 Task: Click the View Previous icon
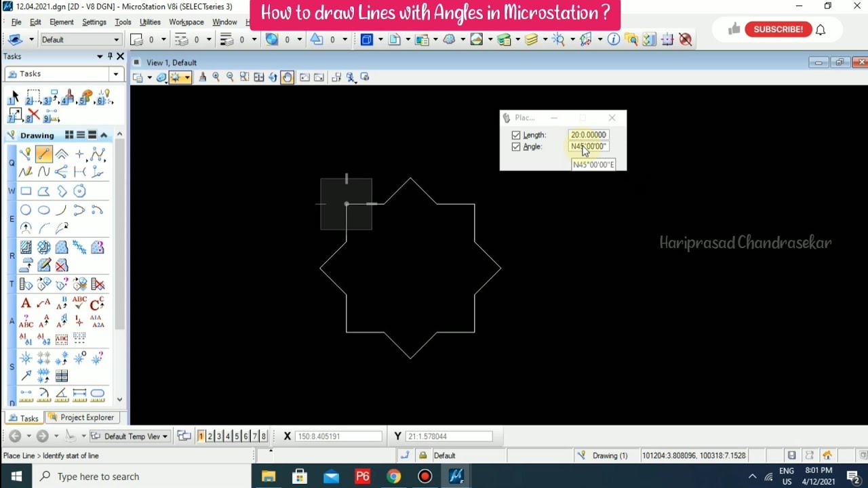coord(304,77)
